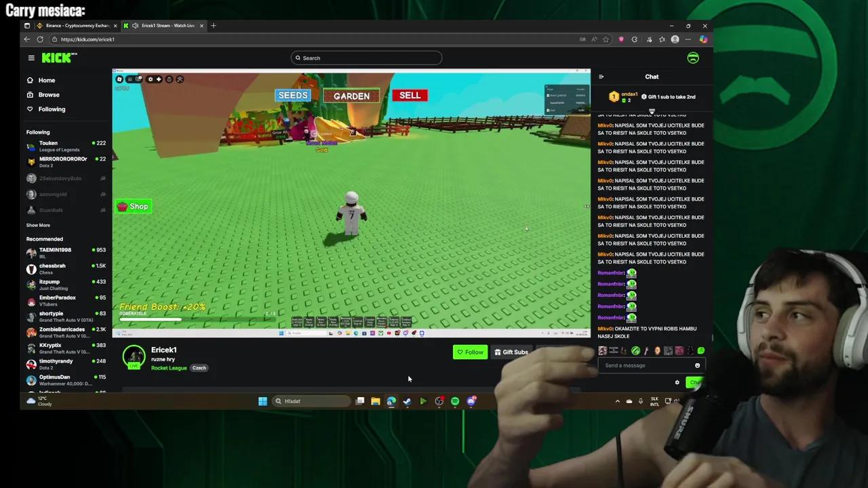Open Touken channel in Following
Screen dimensions: 868x488
coord(66,146)
